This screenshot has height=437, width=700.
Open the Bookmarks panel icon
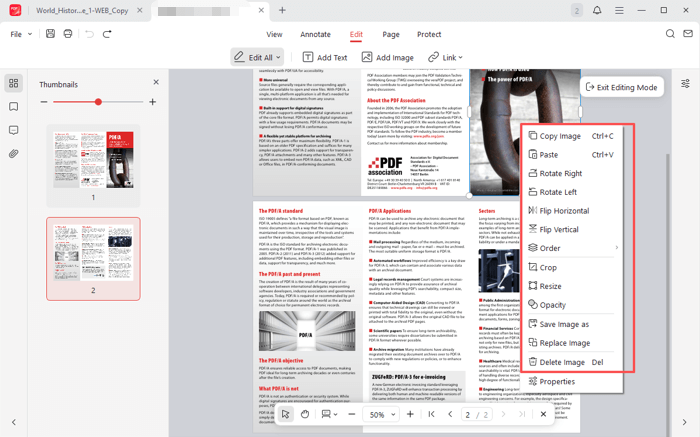click(14, 107)
